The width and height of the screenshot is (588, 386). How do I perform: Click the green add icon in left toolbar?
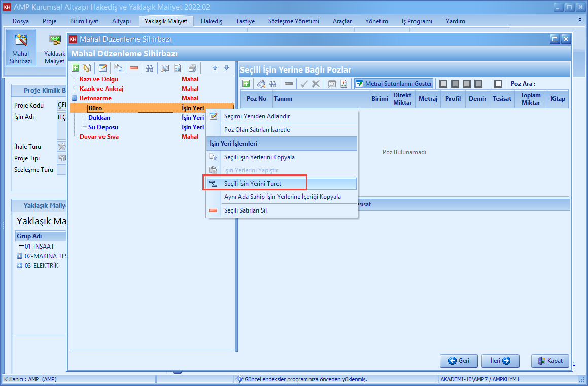pos(75,68)
